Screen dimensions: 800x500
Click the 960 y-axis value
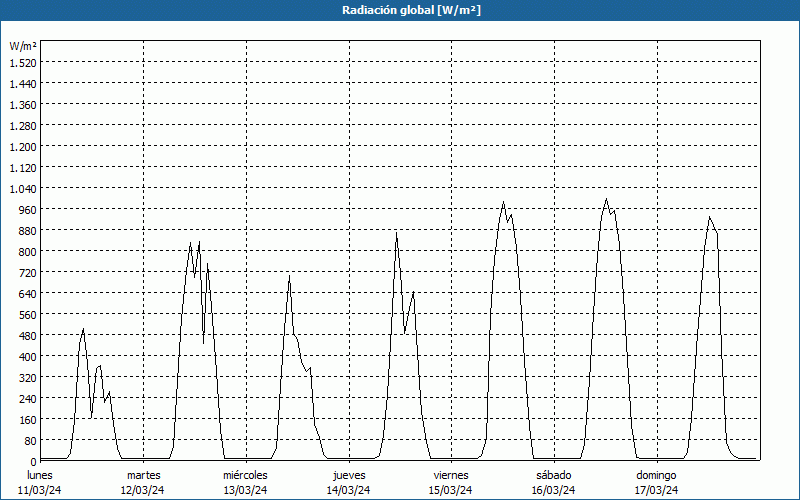tap(29, 209)
